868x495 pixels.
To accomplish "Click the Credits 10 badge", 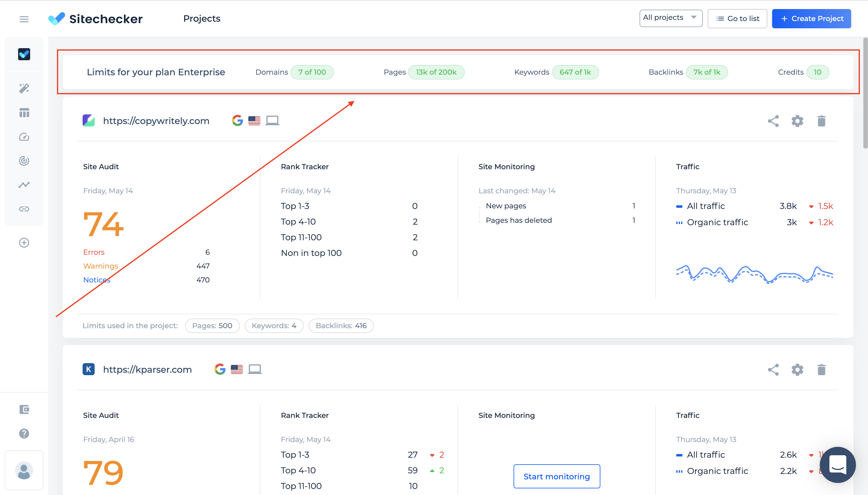I will click(x=818, y=72).
